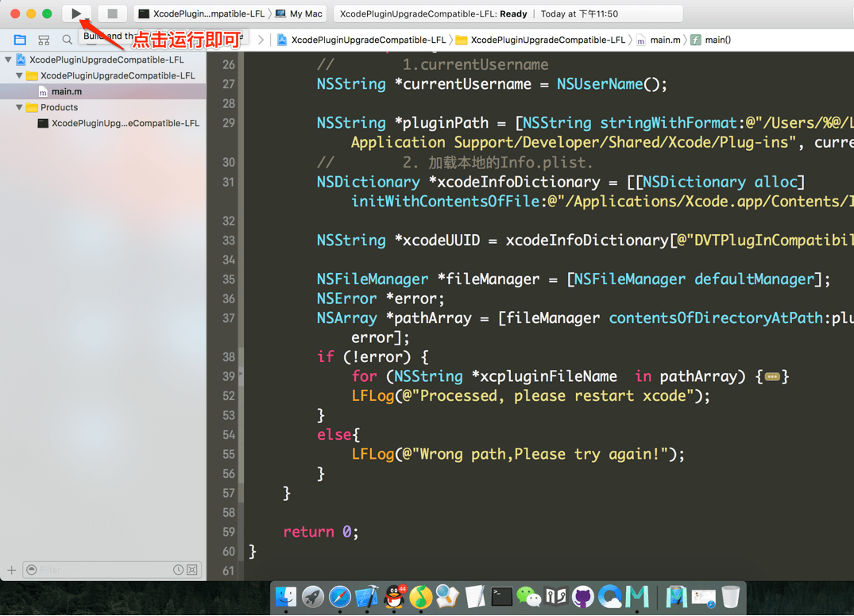Click the main.m file icon
The height and width of the screenshot is (616, 854).
tap(43, 91)
